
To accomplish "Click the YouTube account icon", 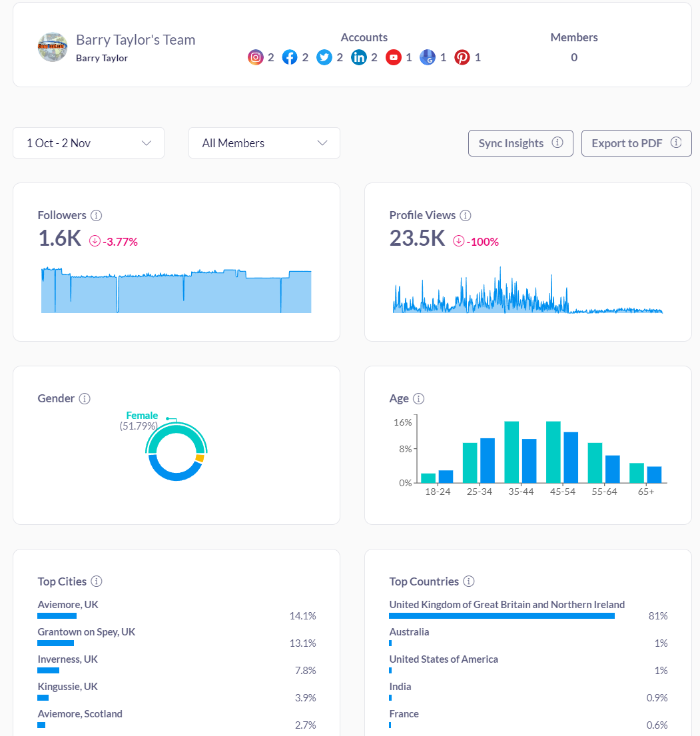I will coord(394,57).
